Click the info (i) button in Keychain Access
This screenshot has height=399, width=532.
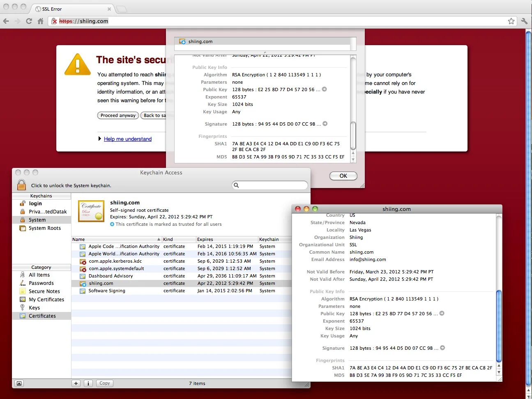click(88, 383)
